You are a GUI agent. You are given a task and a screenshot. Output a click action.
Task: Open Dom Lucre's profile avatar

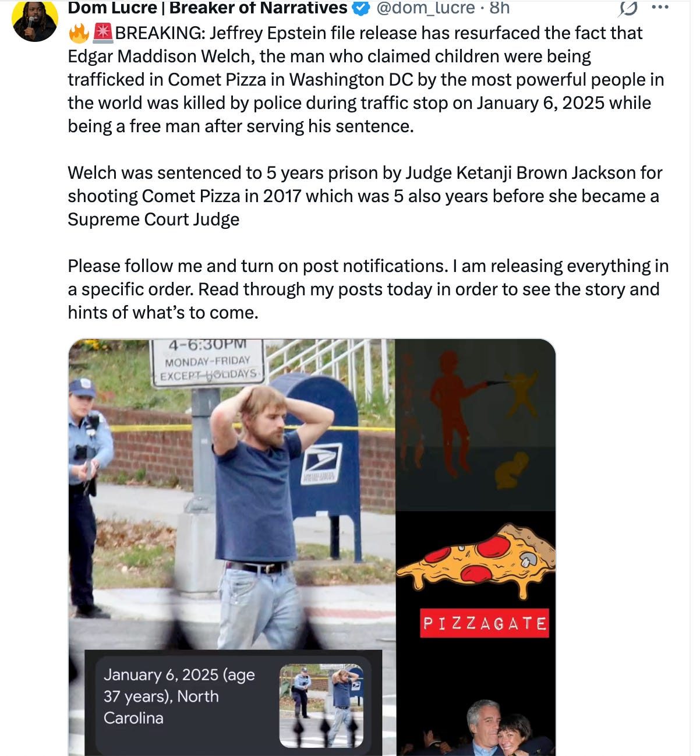click(x=34, y=20)
